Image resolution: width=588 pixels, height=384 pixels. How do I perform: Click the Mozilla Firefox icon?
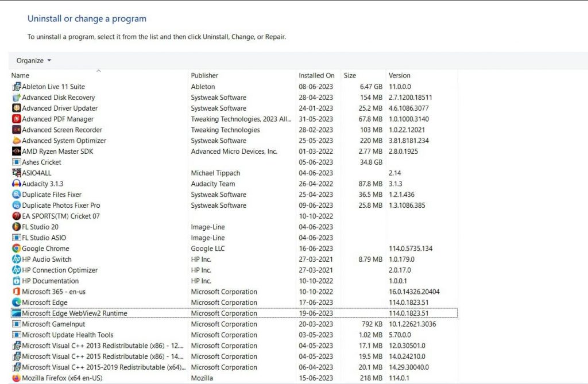point(16,378)
